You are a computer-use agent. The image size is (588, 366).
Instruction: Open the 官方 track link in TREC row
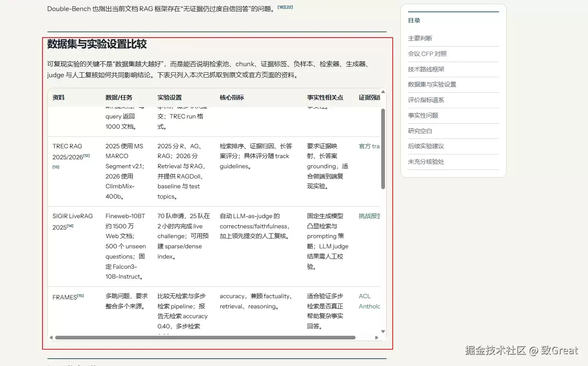point(369,146)
